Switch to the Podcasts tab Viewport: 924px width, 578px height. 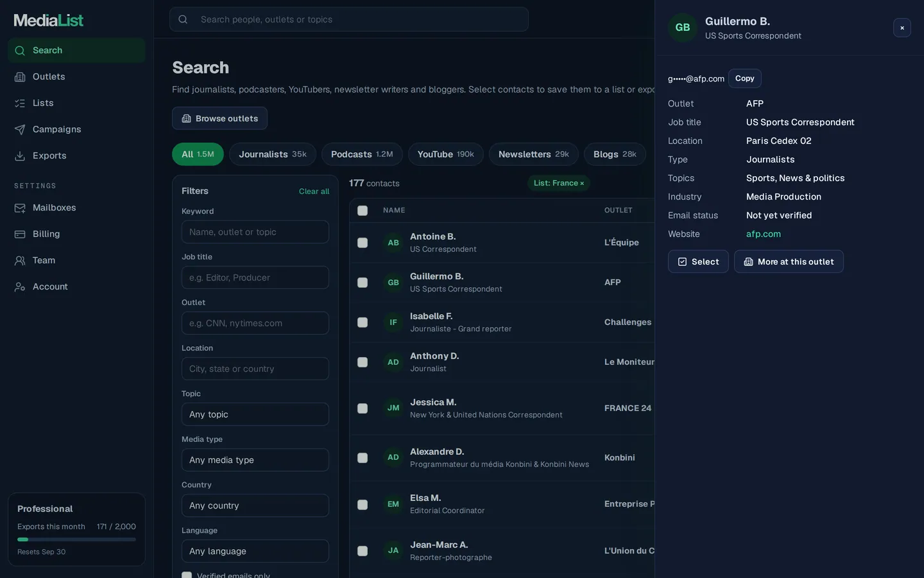tap(362, 154)
